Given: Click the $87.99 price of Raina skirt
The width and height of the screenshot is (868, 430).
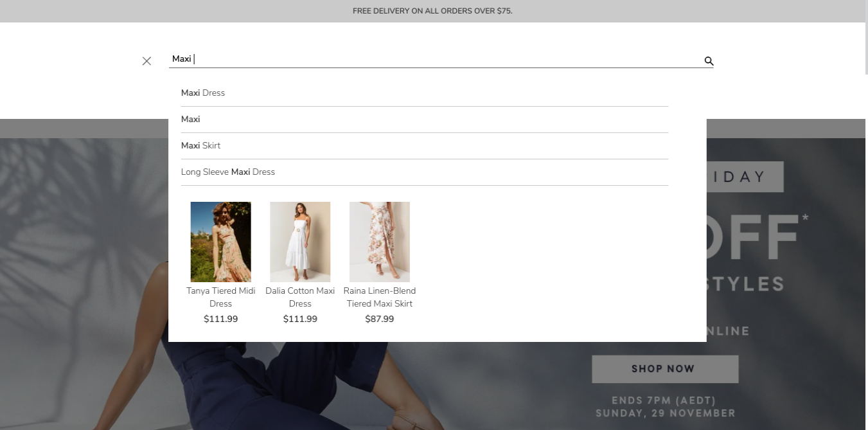Looking at the screenshot, I should point(380,319).
